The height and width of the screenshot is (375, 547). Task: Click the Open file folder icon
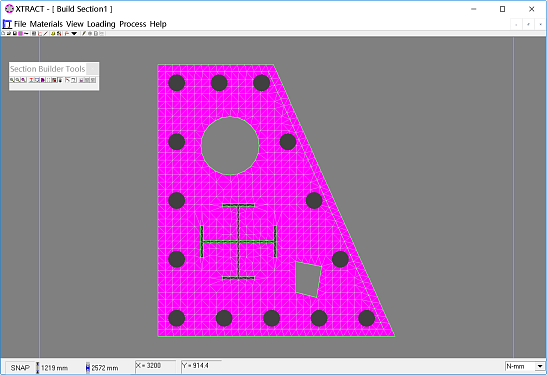[x=9, y=33]
